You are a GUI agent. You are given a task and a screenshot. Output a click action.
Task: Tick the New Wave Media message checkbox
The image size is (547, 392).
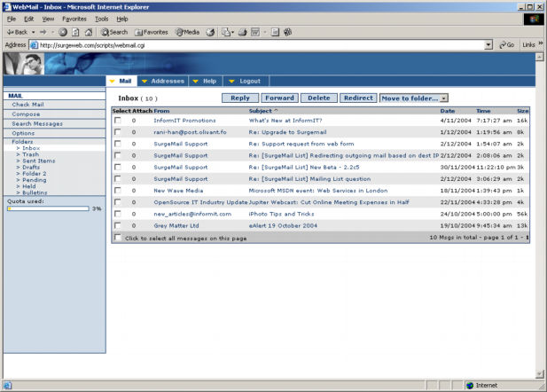tap(118, 190)
